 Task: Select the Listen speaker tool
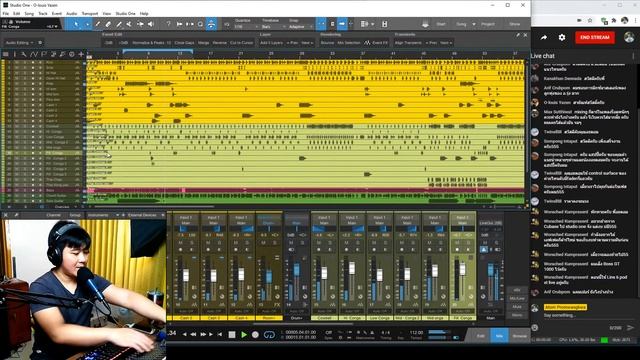(150, 24)
